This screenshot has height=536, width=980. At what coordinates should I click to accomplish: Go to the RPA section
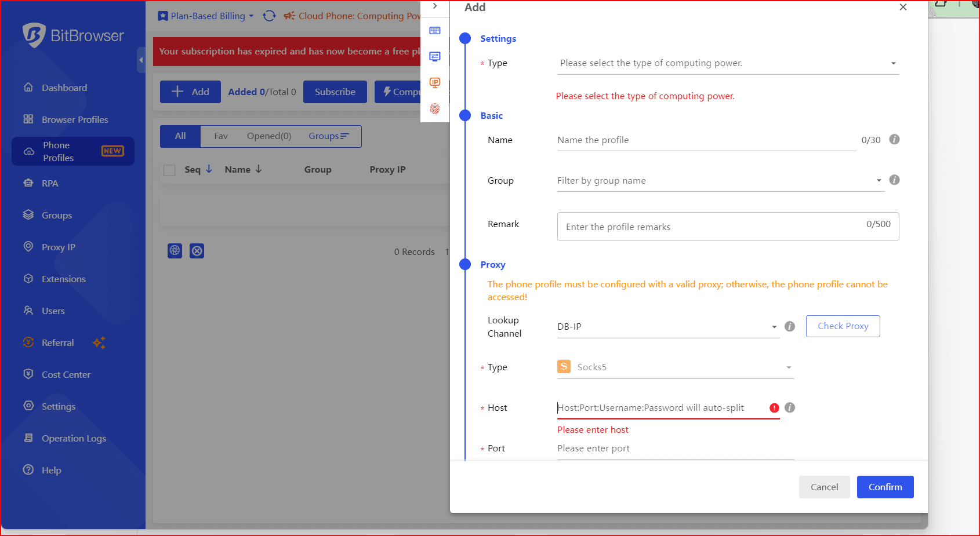(50, 183)
